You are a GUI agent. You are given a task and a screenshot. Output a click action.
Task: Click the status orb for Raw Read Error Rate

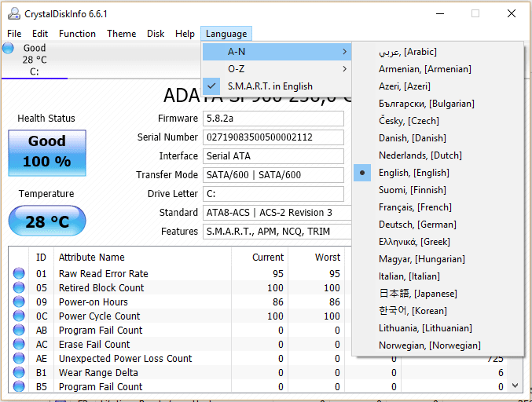coord(19,273)
